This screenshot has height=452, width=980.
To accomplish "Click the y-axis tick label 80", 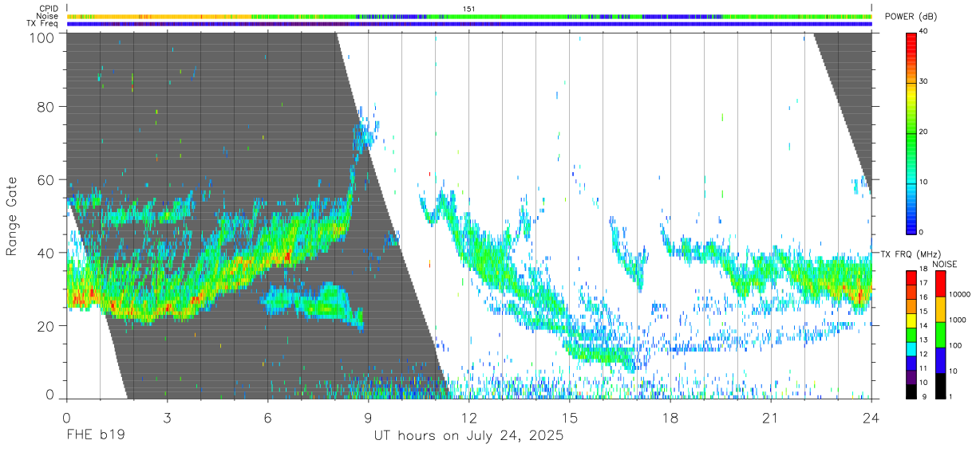I will (46, 107).
